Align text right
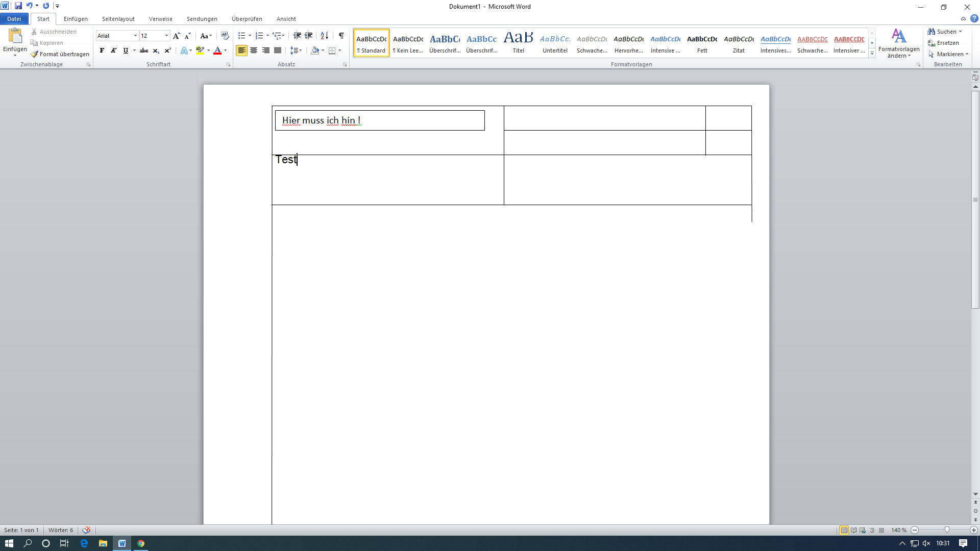 [x=265, y=51]
